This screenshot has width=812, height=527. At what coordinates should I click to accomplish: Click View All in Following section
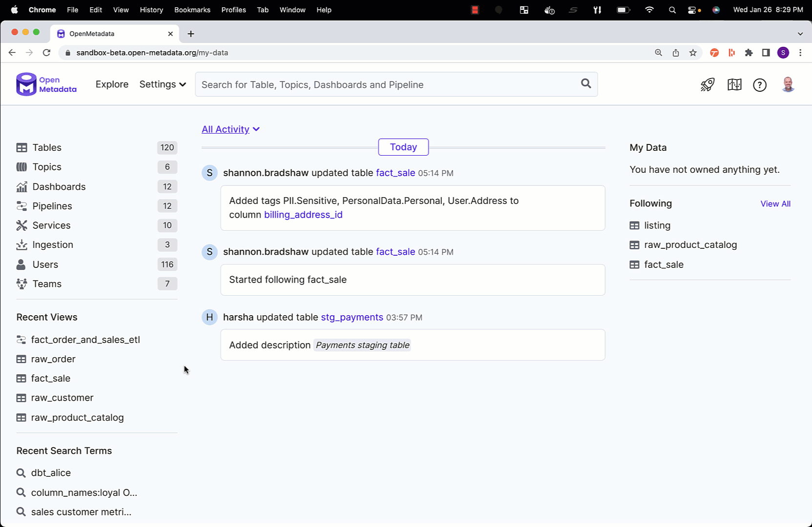(775, 204)
